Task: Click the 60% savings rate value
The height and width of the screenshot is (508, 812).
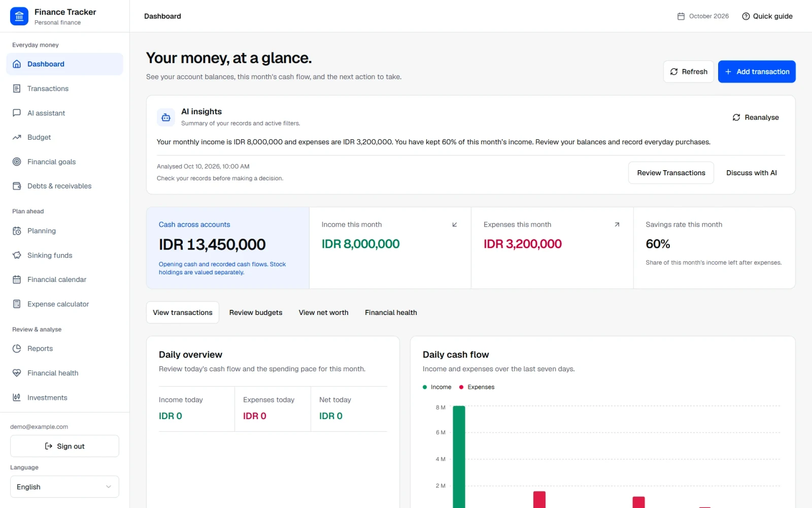Action: [x=658, y=244]
